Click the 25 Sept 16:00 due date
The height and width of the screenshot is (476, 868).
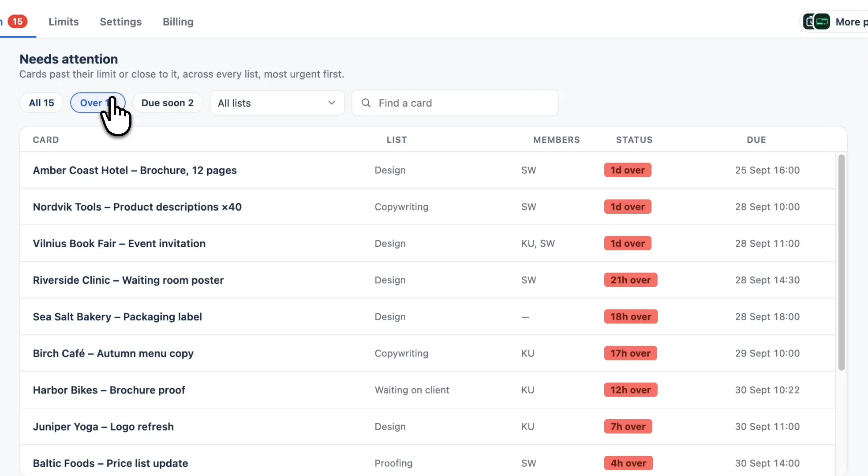coord(767,170)
